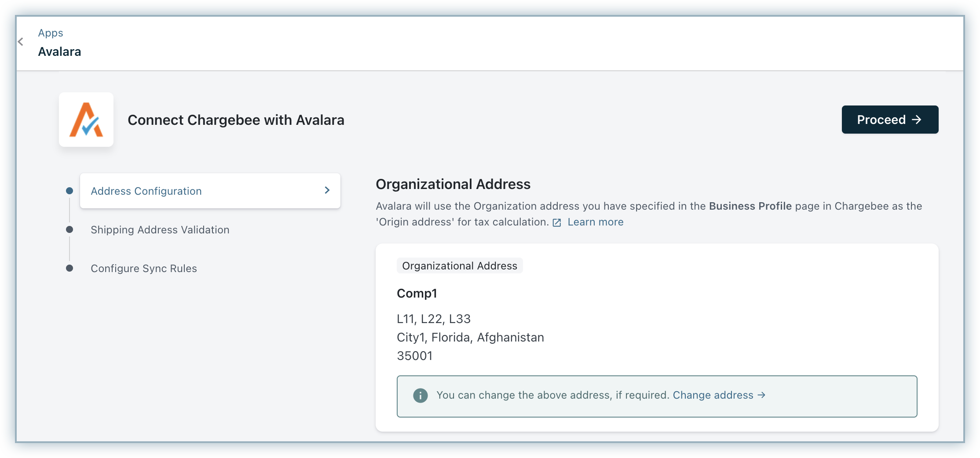Open the Learn more link

595,222
